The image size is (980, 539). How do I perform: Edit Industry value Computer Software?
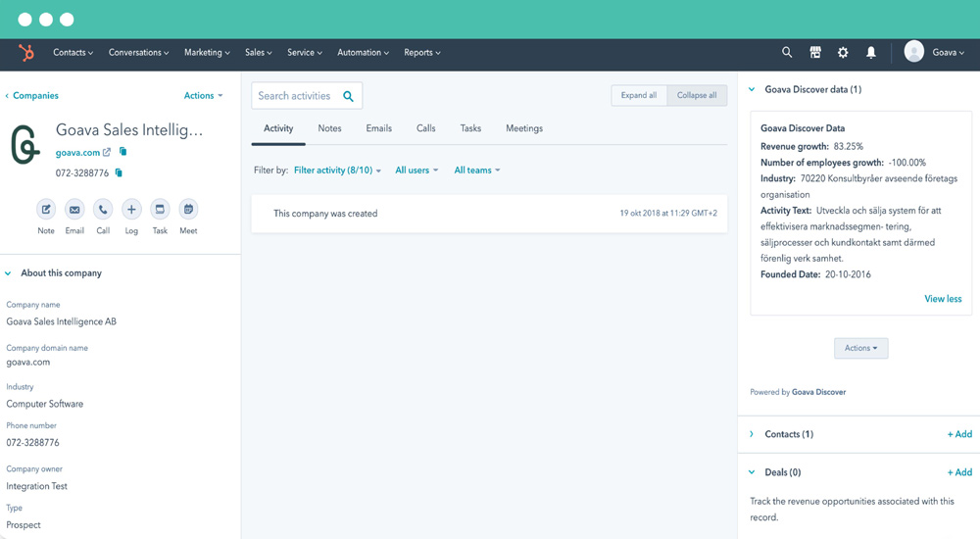coord(44,404)
